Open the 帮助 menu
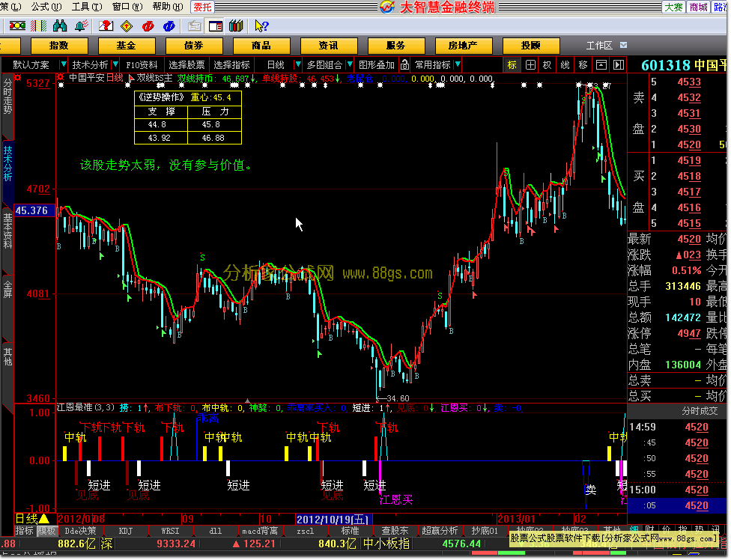The image size is (731, 560). click(x=168, y=7)
